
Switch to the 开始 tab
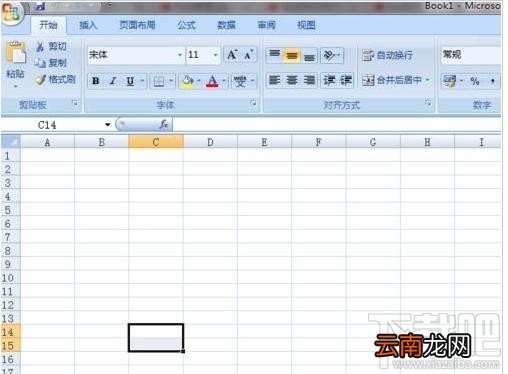(x=48, y=25)
